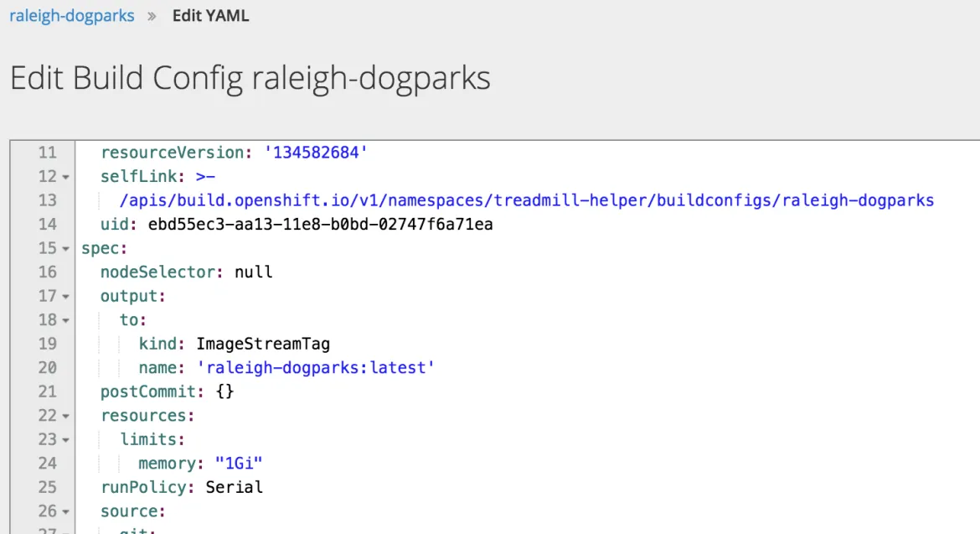Image resolution: width=980 pixels, height=534 pixels.
Task: Click the nodeSelector null value
Action: tap(253, 272)
